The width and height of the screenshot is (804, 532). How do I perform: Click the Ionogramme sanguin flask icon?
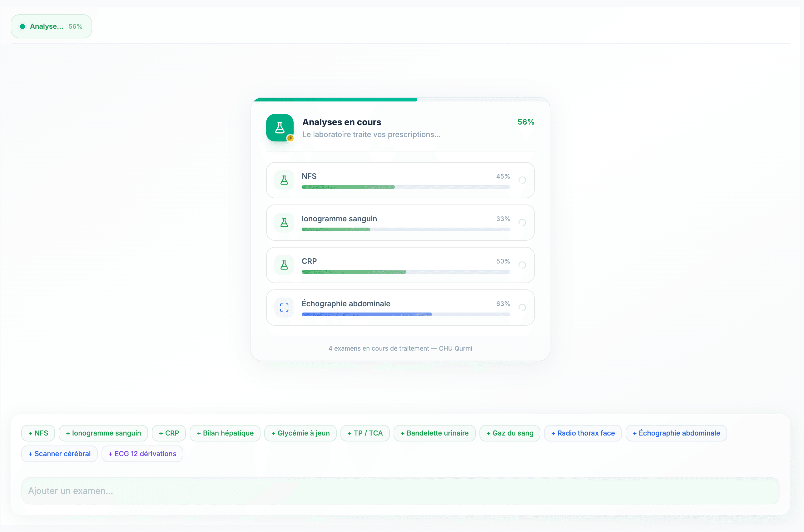(x=284, y=223)
